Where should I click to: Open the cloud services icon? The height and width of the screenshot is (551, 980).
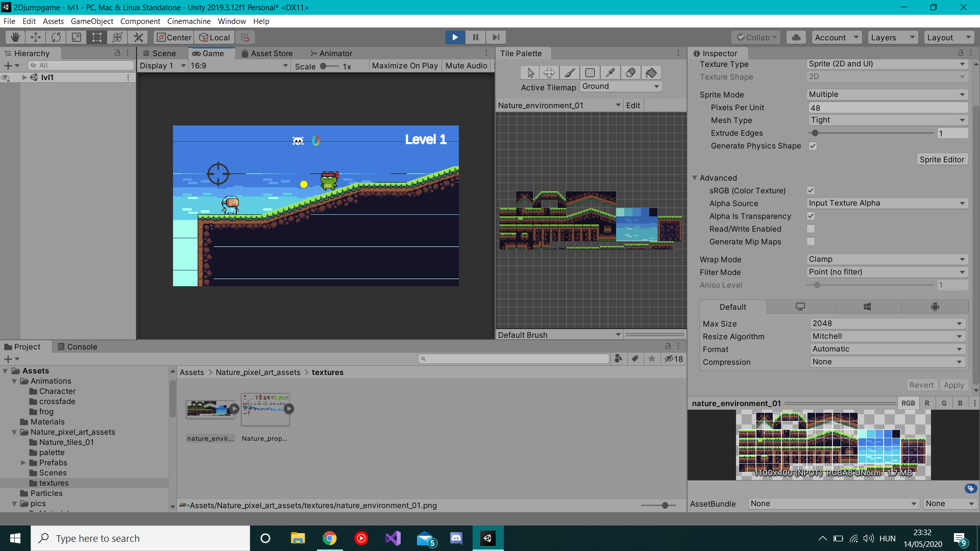coord(796,37)
